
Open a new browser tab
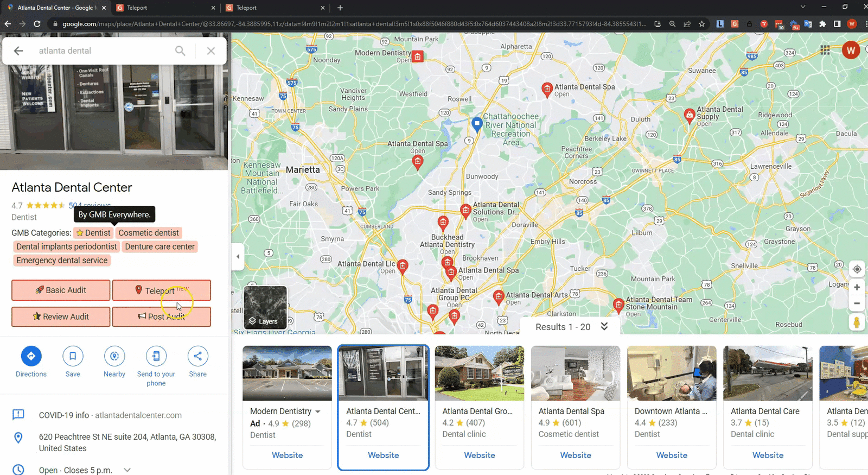coord(340,8)
